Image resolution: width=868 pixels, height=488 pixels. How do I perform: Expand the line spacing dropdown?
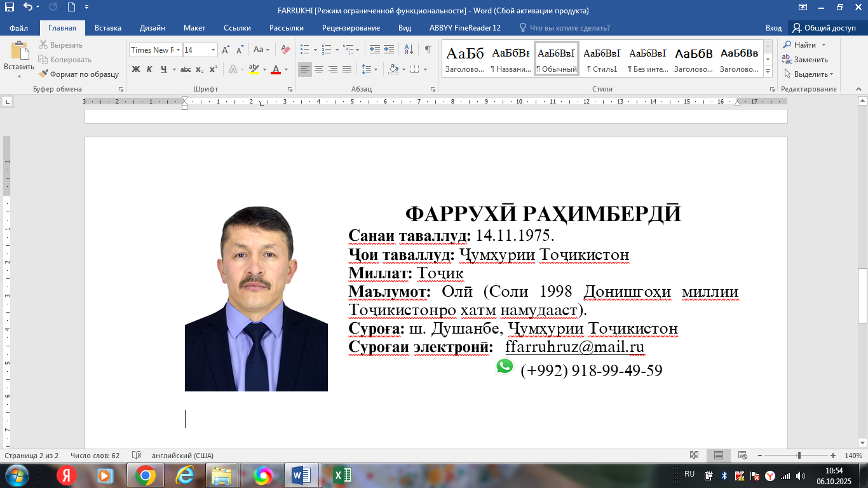[x=376, y=69]
